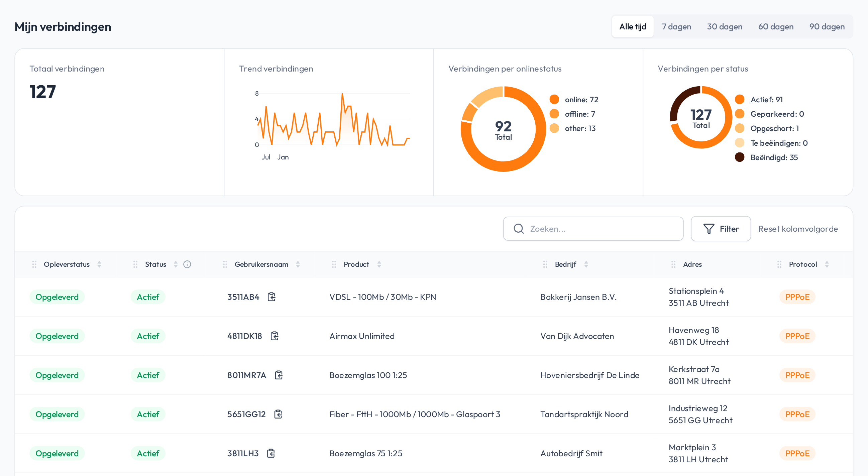The height and width of the screenshot is (476, 868).
Task: Open the Filter button
Action: 721,229
